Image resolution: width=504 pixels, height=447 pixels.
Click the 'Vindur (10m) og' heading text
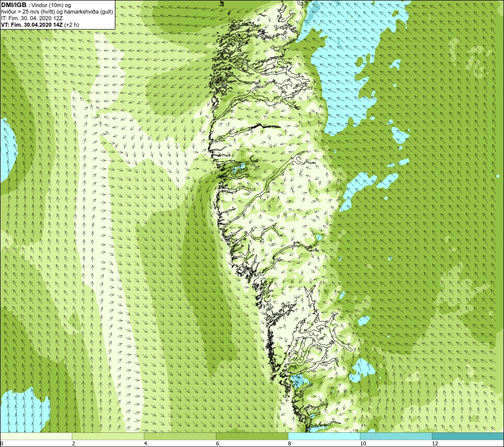[51, 6]
